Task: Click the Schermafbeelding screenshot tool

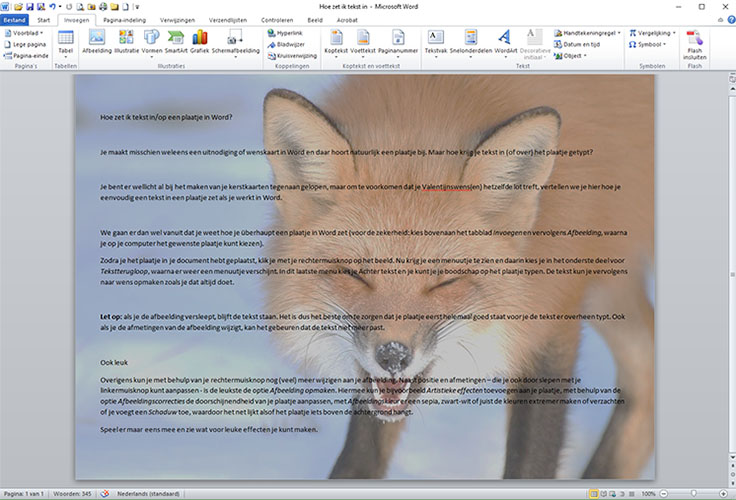Action: 234,42
